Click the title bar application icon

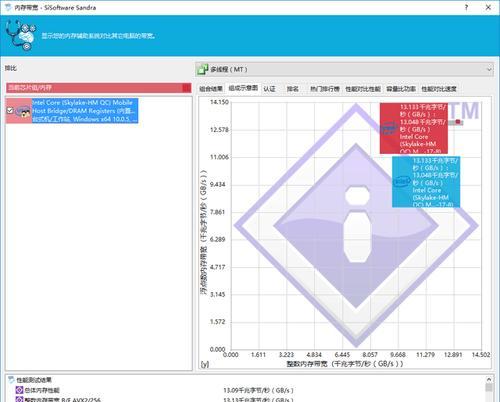[9, 7]
